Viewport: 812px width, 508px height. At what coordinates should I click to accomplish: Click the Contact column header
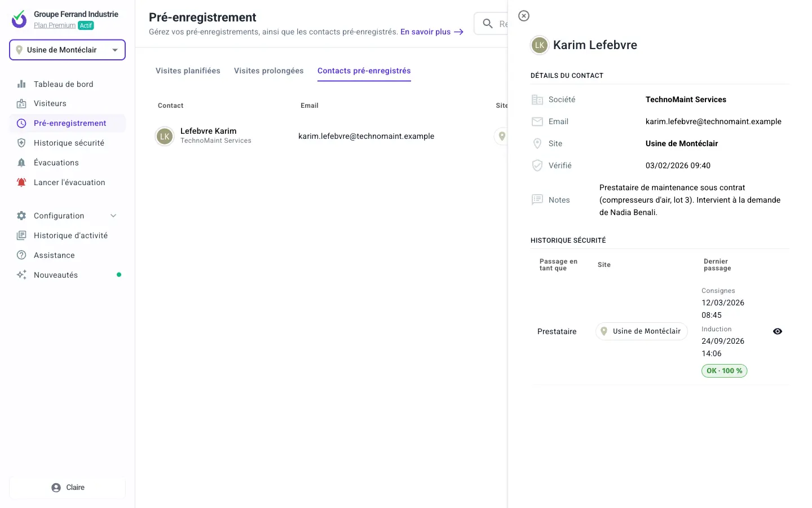point(171,106)
